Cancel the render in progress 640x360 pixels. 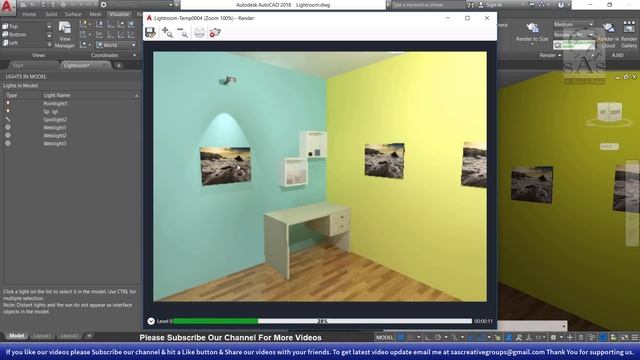(215, 33)
